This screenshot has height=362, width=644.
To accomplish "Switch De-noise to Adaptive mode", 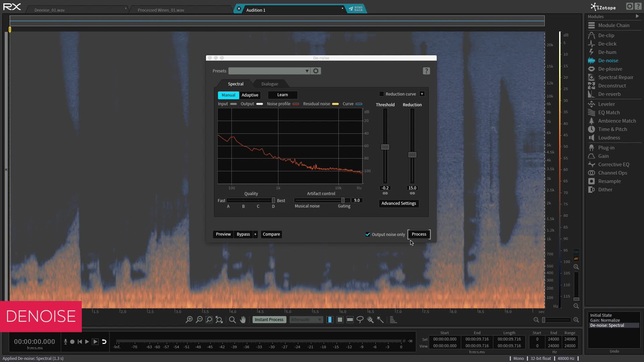I will coord(250,95).
